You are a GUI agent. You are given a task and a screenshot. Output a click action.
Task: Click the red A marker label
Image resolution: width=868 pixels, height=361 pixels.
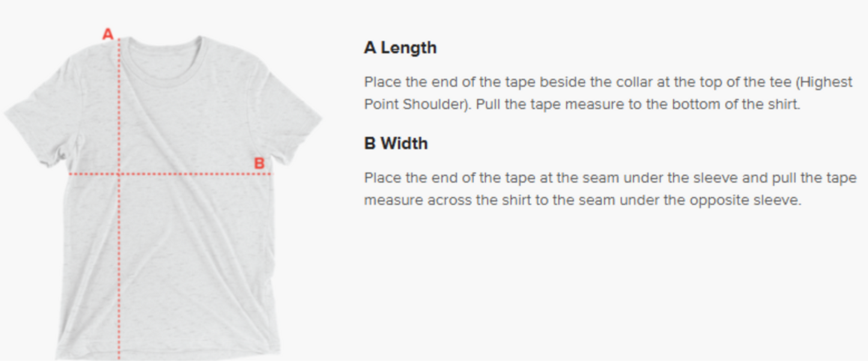point(108,34)
